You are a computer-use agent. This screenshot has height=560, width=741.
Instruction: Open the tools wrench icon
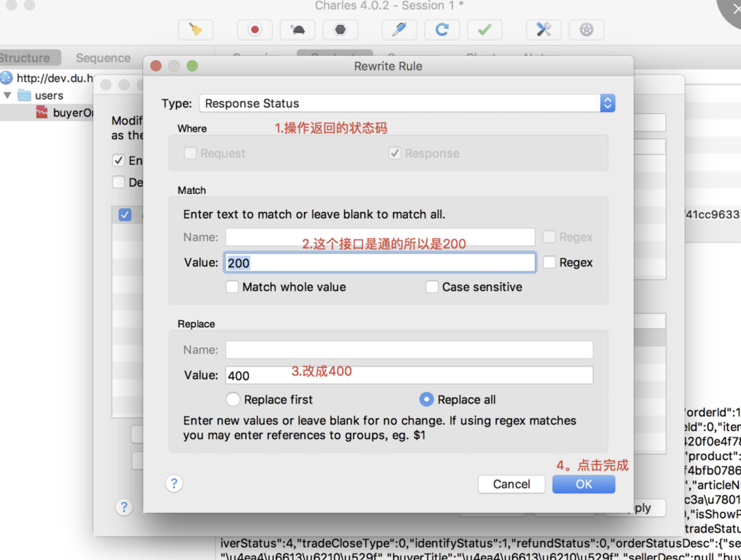coord(543,30)
